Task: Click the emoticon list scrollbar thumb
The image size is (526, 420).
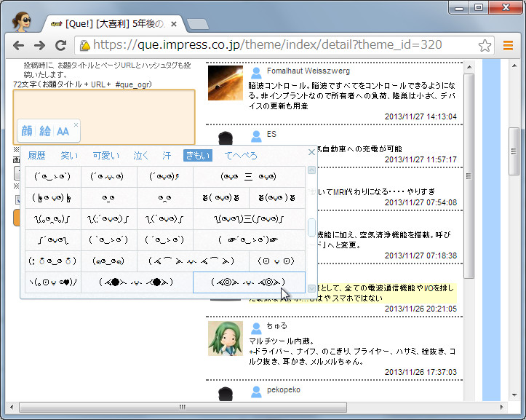Action: tap(311, 227)
